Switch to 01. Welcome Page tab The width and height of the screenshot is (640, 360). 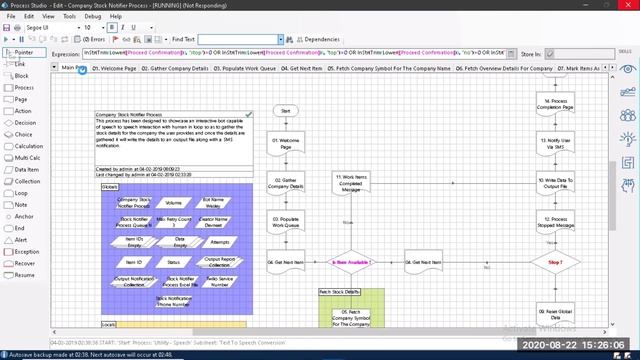(x=114, y=69)
